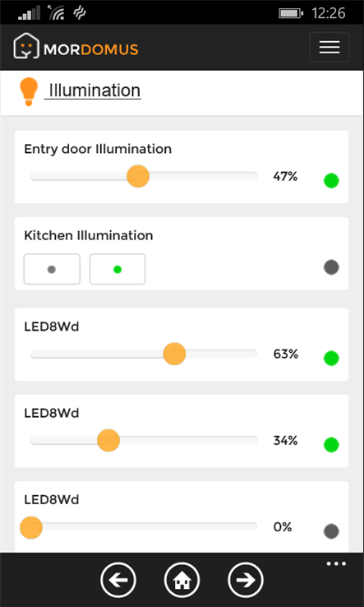Tap the battery icon in the status bar
364x607 pixels.
click(x=291, y=13)
